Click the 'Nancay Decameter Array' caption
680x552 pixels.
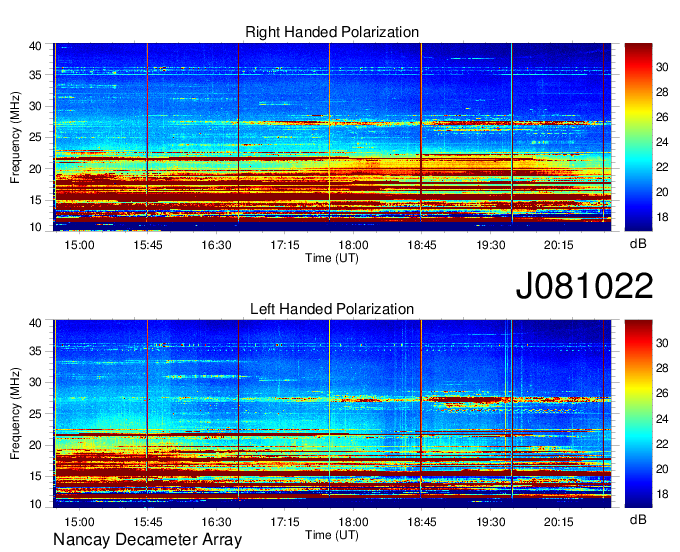pos(147,540)
